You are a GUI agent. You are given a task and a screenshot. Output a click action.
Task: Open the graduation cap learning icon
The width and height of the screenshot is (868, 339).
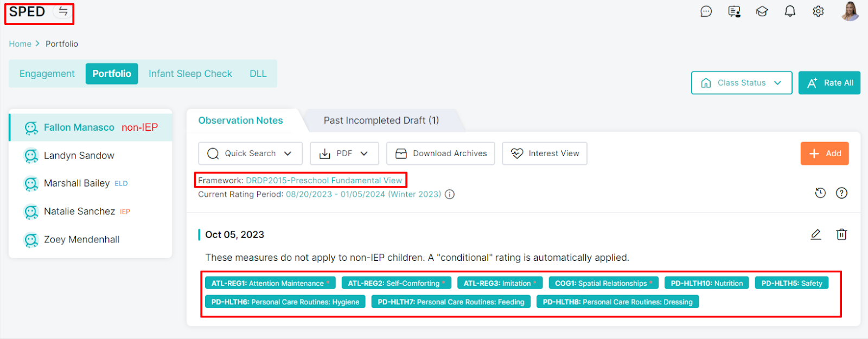[762, 11]
